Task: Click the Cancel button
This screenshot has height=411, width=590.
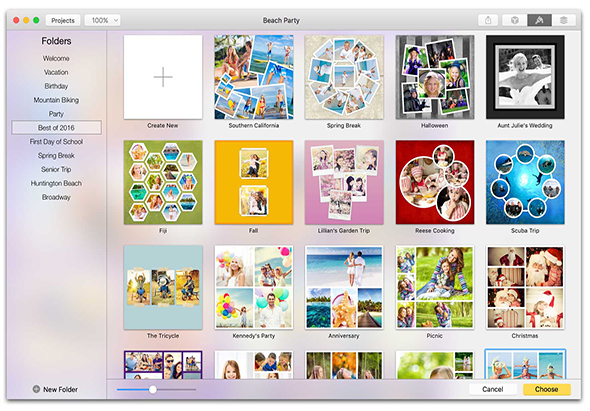Action: tap(493, 389)
